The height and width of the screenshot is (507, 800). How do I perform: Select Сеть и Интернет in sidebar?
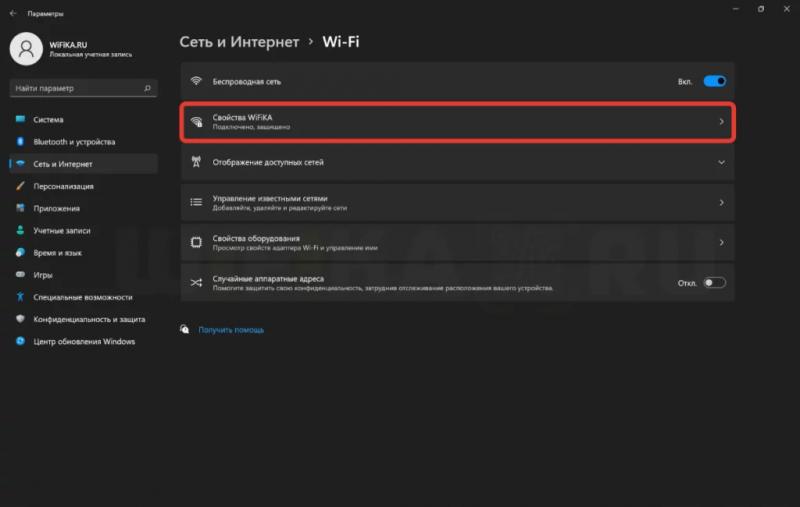click(84, 164)
